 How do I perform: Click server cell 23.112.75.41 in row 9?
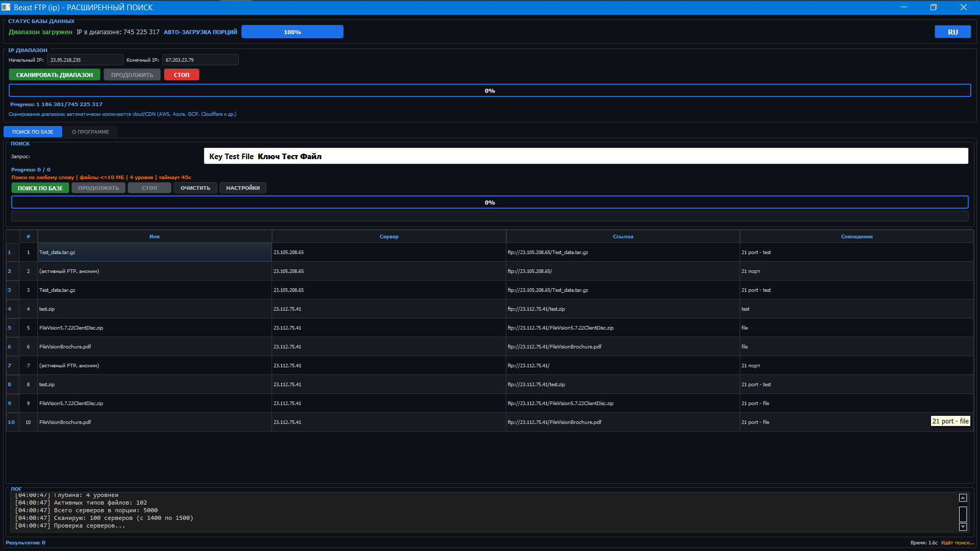pyautogui.click(x=389, y=403)
